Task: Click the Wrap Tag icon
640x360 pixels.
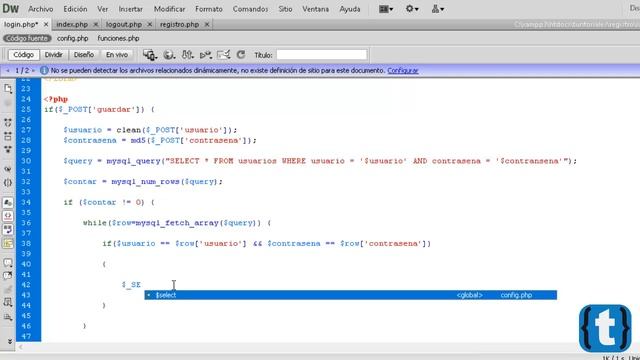Action: [x=8, y=289]
